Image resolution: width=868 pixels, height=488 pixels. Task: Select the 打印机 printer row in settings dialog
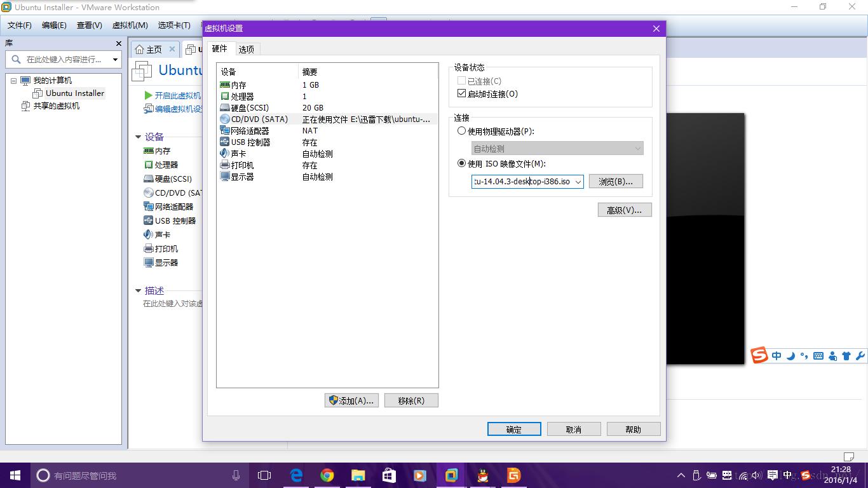tap(328, 165)
